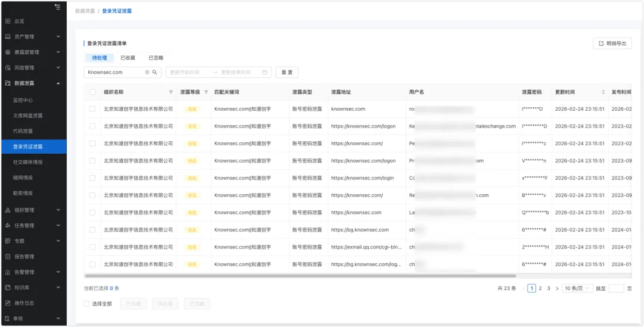644x327 pixels.
Task: Click the 用户名 column header
Action: (x=416, y=92)
